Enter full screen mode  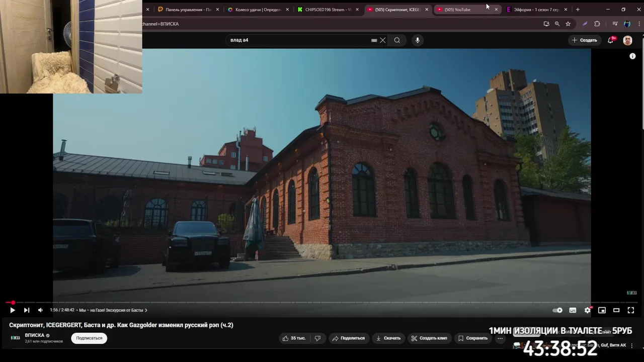[630, 310]
